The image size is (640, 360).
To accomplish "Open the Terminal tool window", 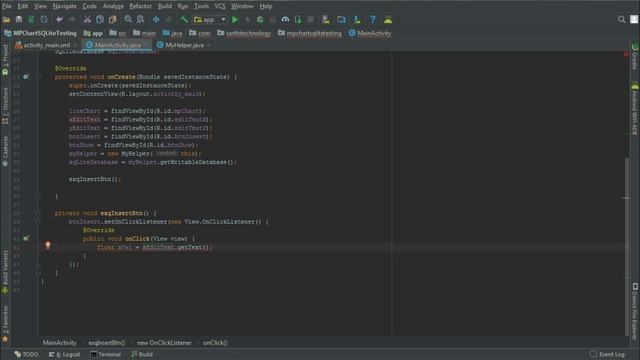I will 106,354.
